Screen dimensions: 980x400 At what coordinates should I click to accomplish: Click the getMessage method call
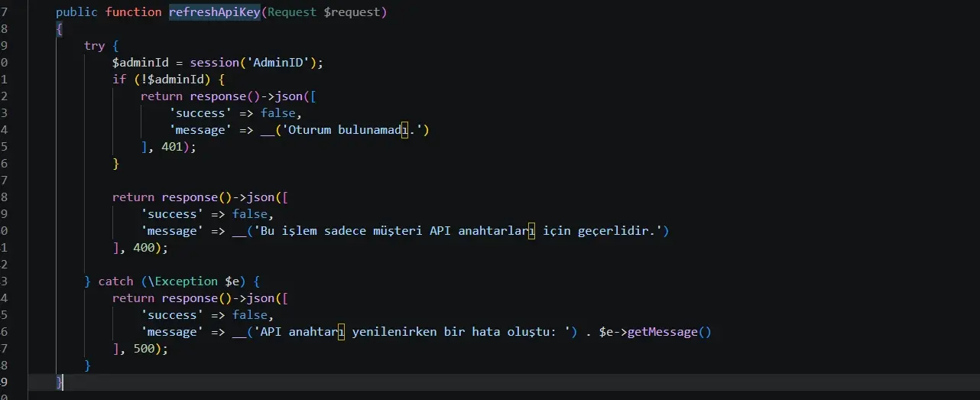pyautogui.click(x=662, y=332)
